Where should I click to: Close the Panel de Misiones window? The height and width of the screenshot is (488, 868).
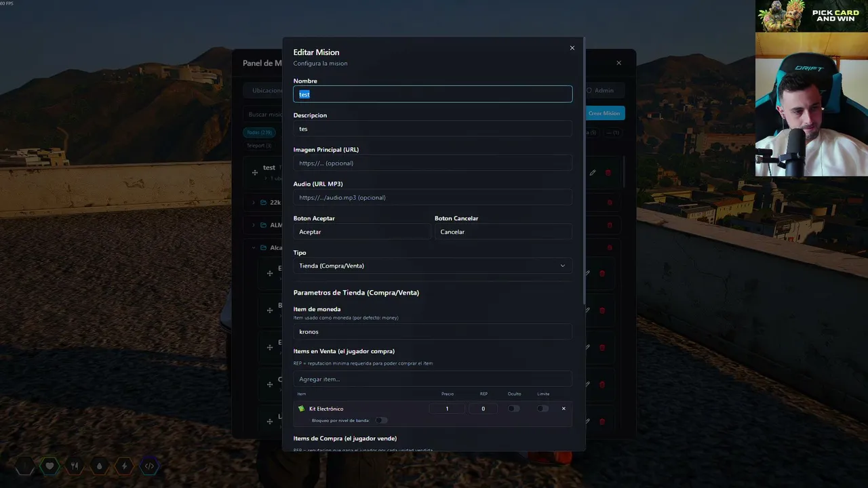point(618,63)
